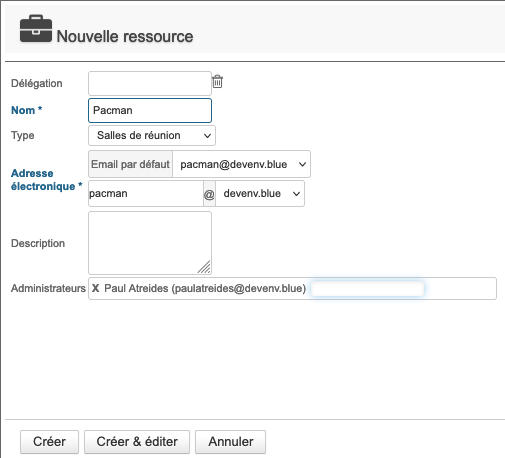Click the trash icon beside Délégation
Image resolution: width=505 pixels, height=458 pixels.
pyautogui.click(x=217, y=81)
